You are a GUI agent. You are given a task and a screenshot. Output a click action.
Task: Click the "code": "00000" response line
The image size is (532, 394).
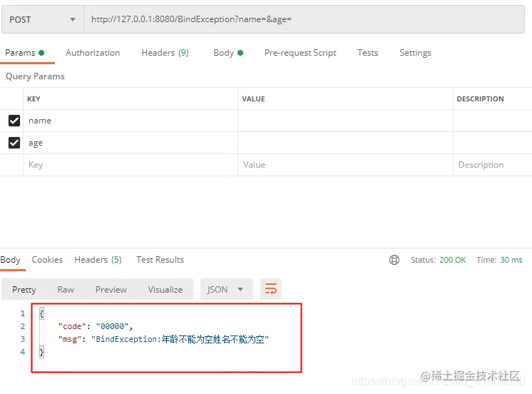96,326
